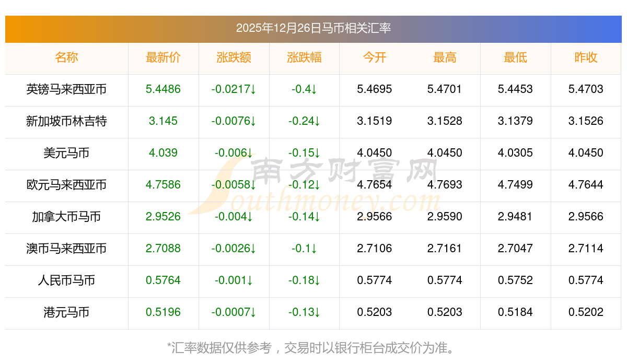The width and height of the screenshot is (627, 364).
Task: Select previous close 3.1526
Action: pyautogui.click(x=586, y=121)
